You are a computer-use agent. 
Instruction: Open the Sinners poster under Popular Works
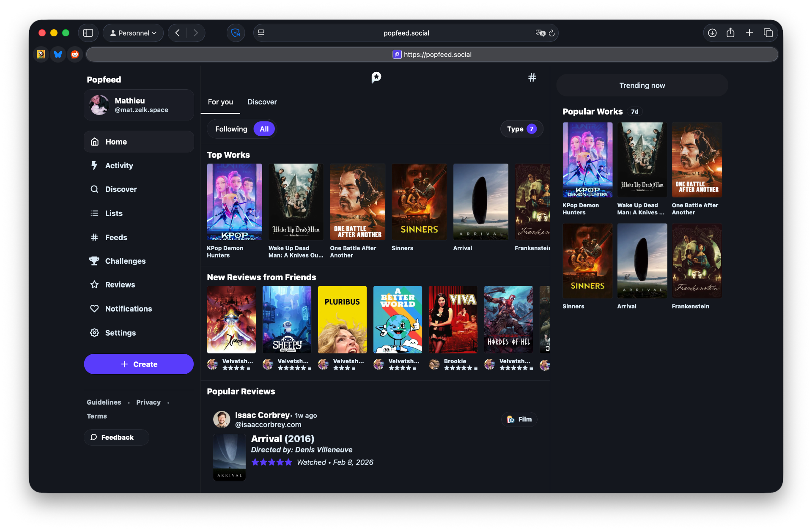point(587,261)
